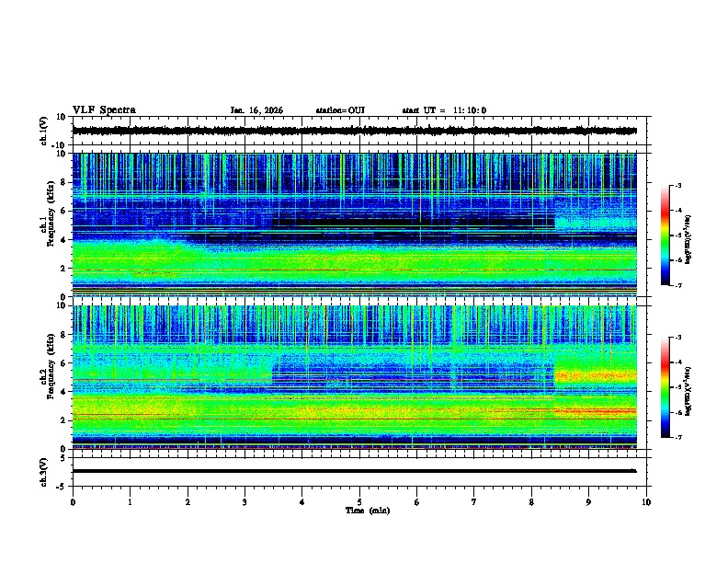Click the ch.1 spectrogram color scale bar
The height and width of the screenshot is (563, 728).
tap(665, 236)
